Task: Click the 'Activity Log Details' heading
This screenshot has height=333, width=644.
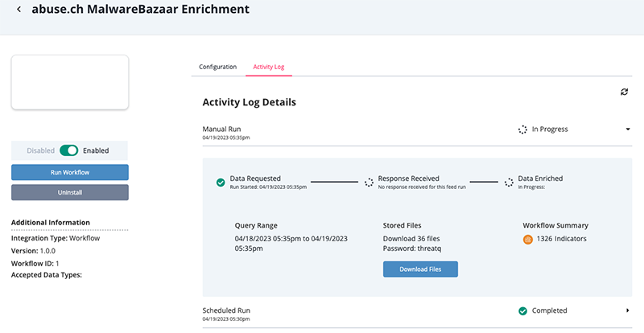Action: [249, 102]
